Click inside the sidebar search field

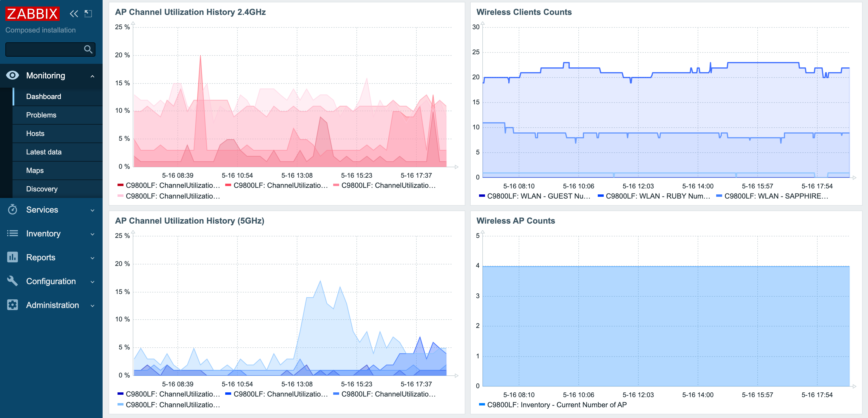tap(44, 49)
